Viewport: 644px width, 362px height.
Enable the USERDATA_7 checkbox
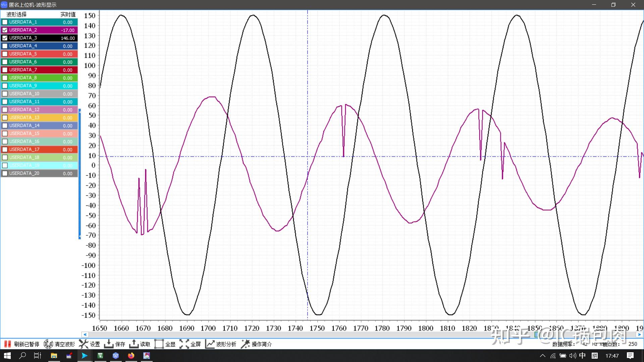point(5,70)
